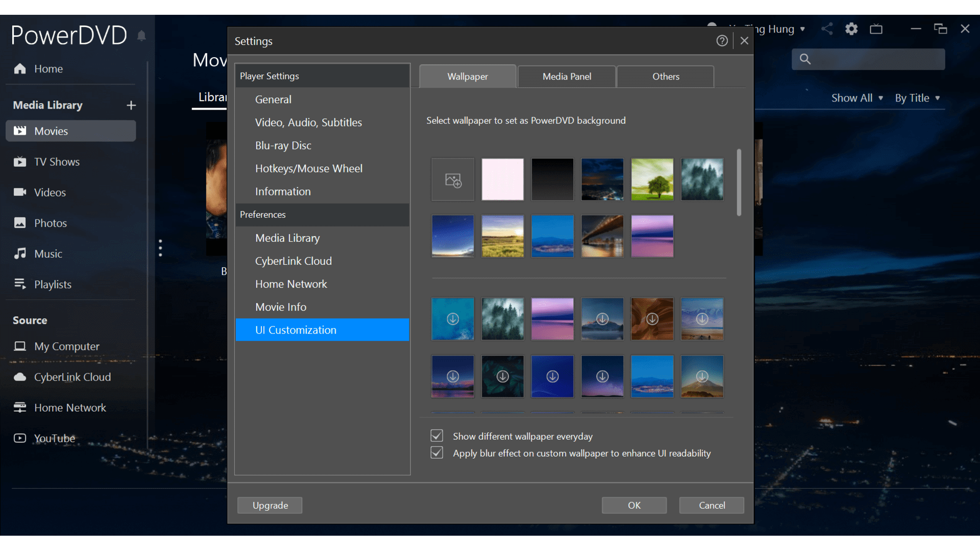Open YouTube source in sidebar
This screenshot has height=551, width=980.
click(54, 438)
